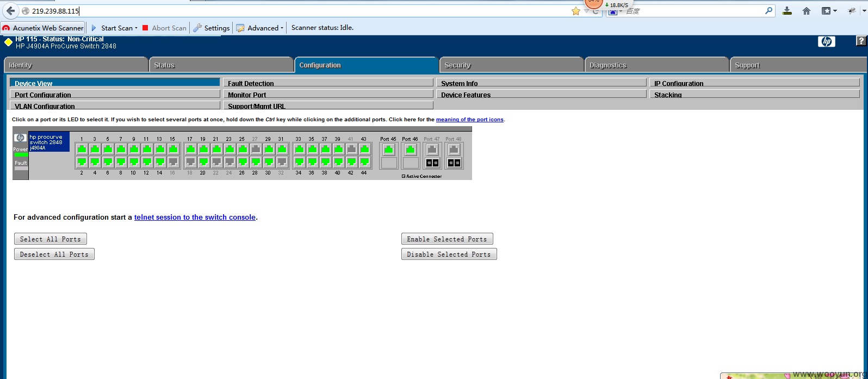Image resolution: width=868 pixels, height=379 pixels.
Task: Open the Identity tab
Action: pyautogui.click(x=76, y=65)
